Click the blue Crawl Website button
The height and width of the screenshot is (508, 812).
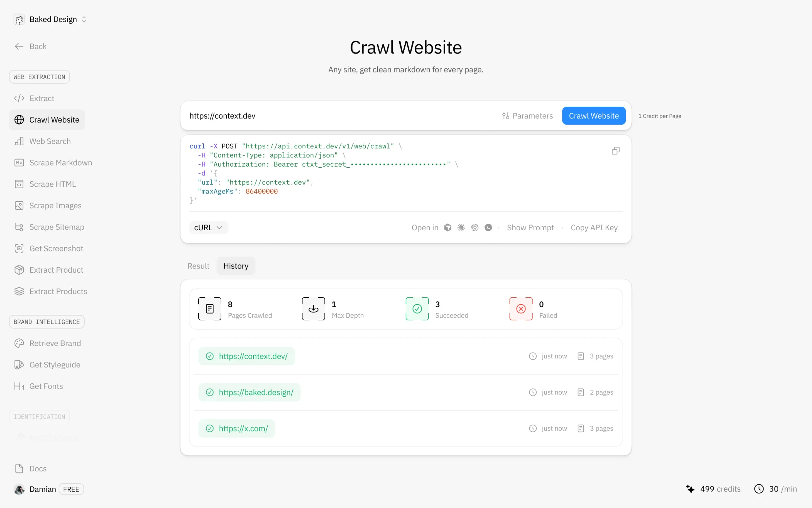point(594,116)
